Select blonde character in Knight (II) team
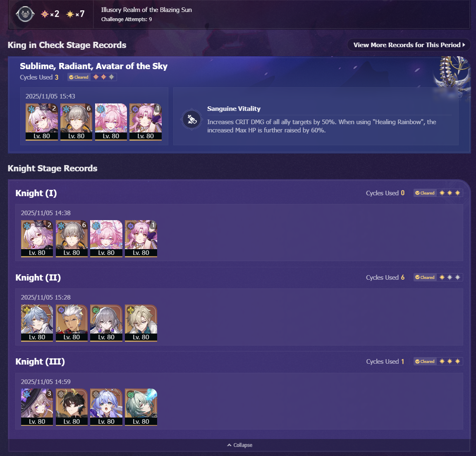 click(141, 323)
